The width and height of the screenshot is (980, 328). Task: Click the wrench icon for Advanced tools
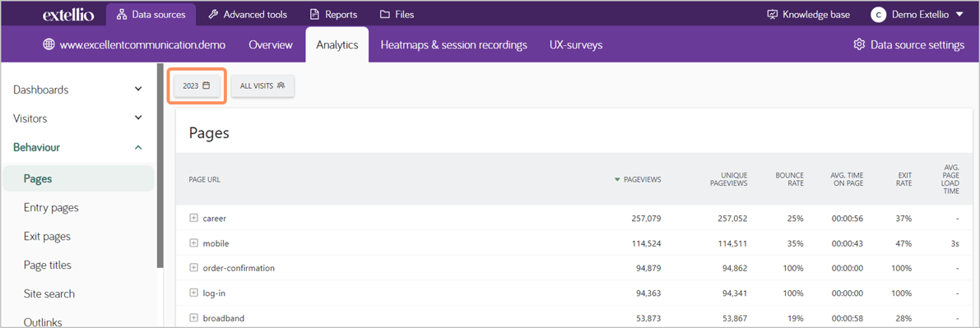(213, 14)
